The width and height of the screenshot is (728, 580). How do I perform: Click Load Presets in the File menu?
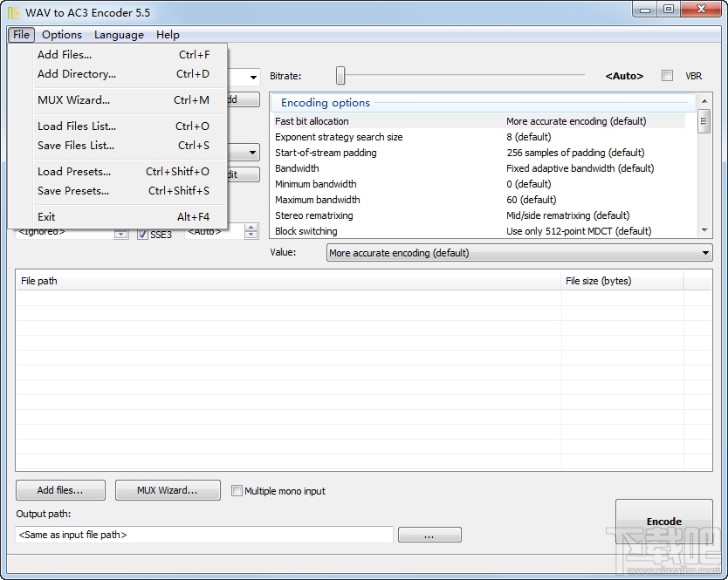74,172
